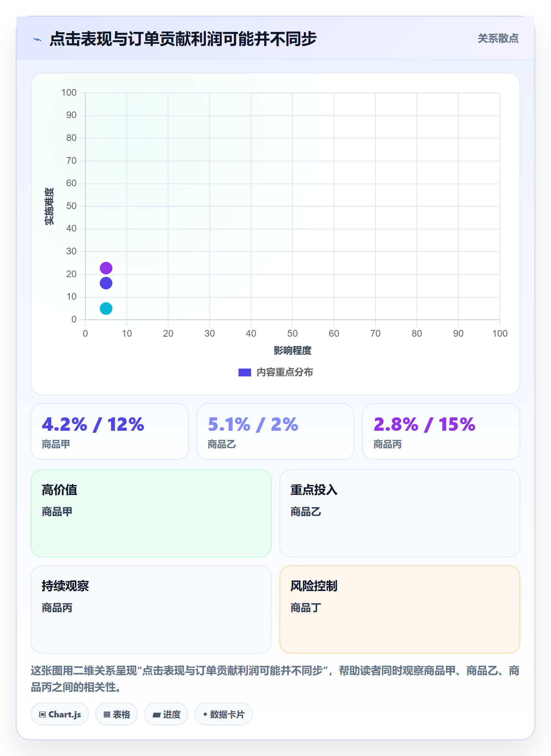Click the 高价值 quadrant heading
Image resolution: width=551 pixels, height=756 pixels.
(60, 490)
